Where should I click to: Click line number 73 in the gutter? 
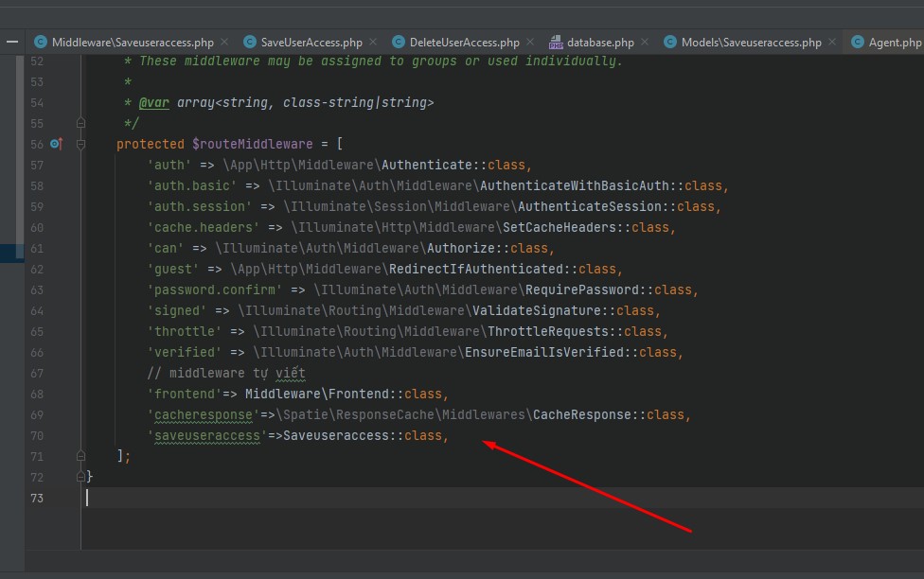coord(37,499)
